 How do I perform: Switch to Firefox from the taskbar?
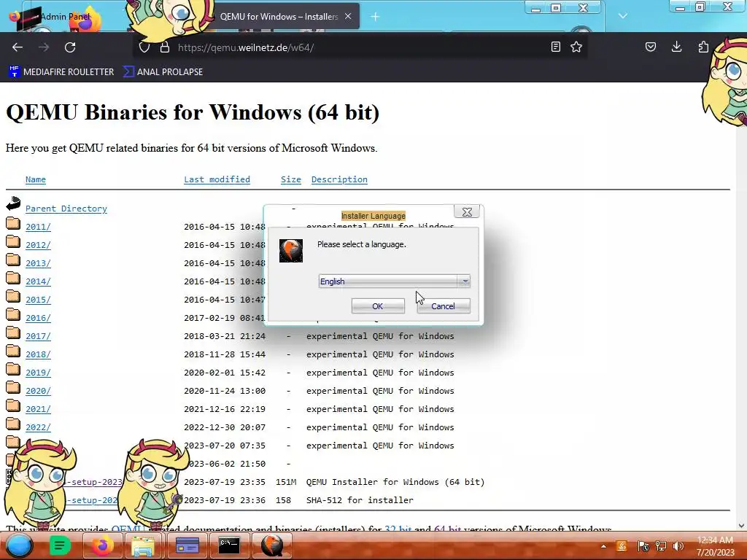[102, 545]
